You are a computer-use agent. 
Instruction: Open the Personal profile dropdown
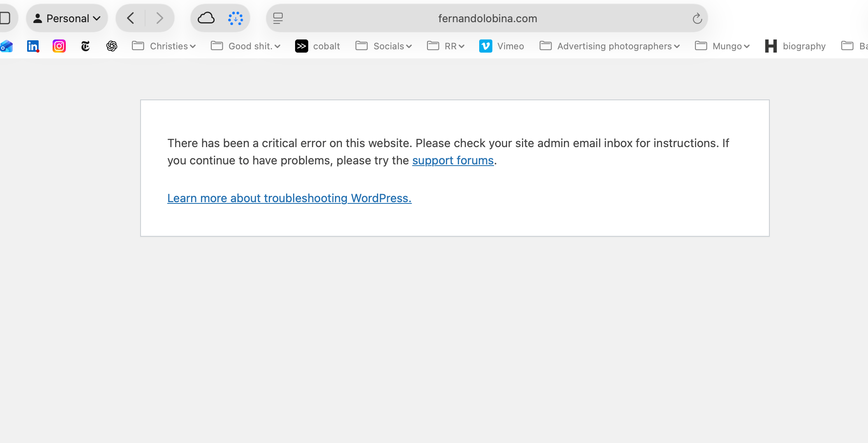tap(67, 18)
